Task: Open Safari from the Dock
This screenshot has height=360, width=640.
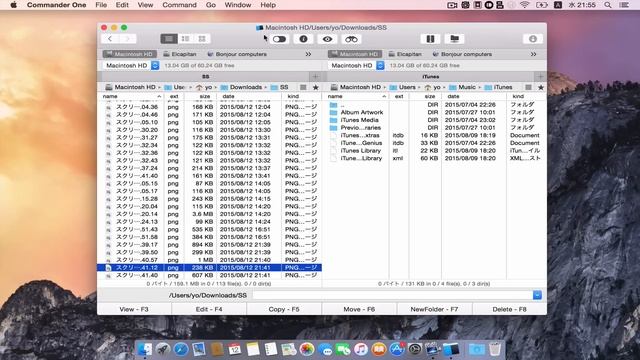Action: coord(181,349)
